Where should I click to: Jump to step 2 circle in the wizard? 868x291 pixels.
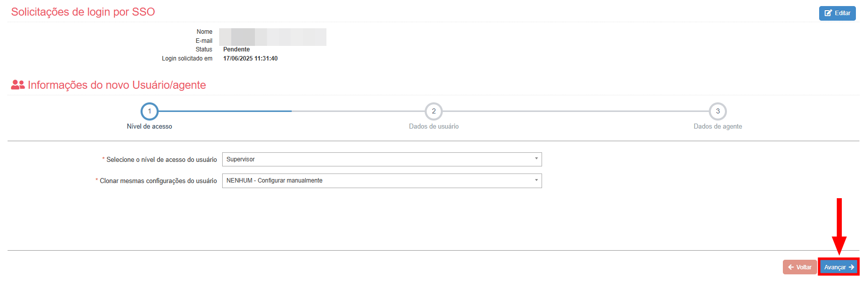pos(434,111)
